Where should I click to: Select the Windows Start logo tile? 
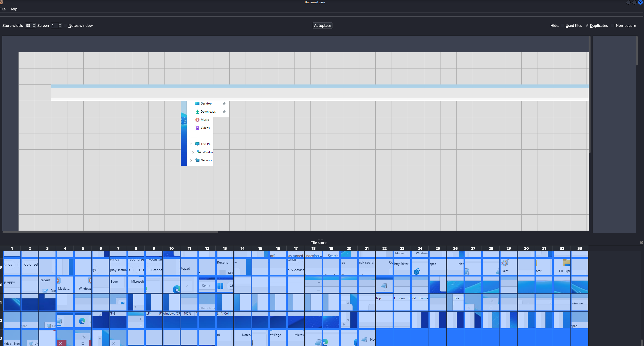click(x=225, y=285)
